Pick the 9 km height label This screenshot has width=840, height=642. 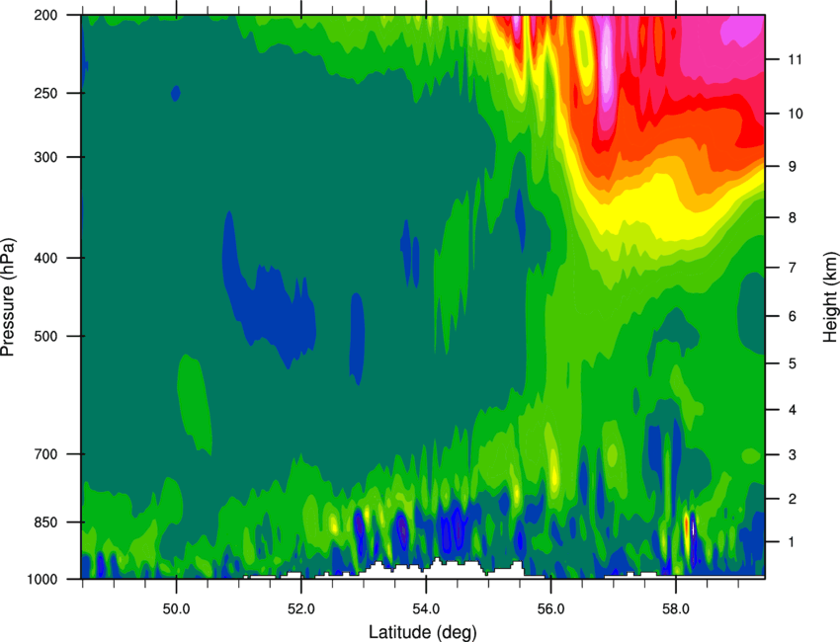click(x=793, y=167)
